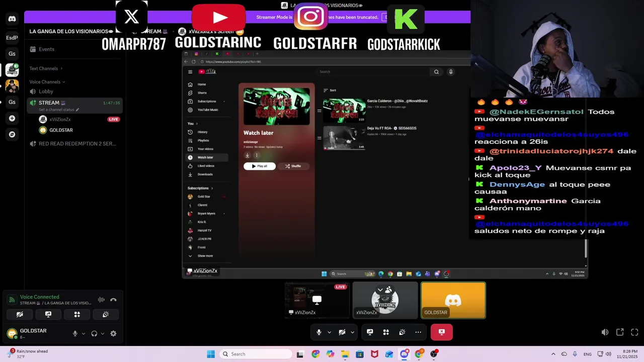The width and height of the screenshot is (644, 362).
Task: Collapse the Voice Channels category
Action: [x=47, y=82]
